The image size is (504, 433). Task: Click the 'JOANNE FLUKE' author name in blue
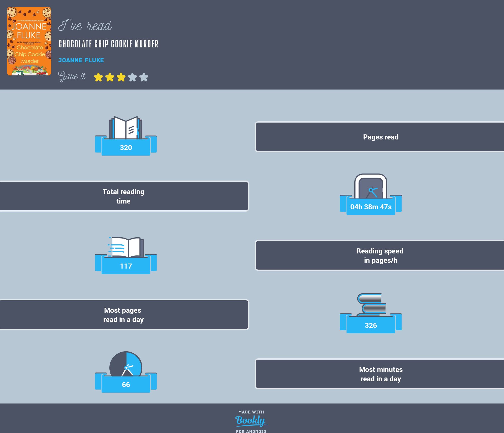click(x=81, y=60)
